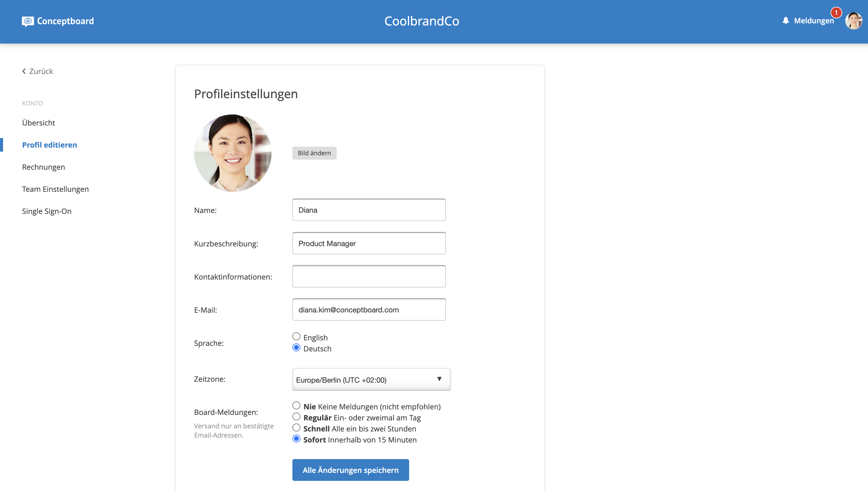
Task: Click the timezone dropdown arrow
Action: click(439, 379)
